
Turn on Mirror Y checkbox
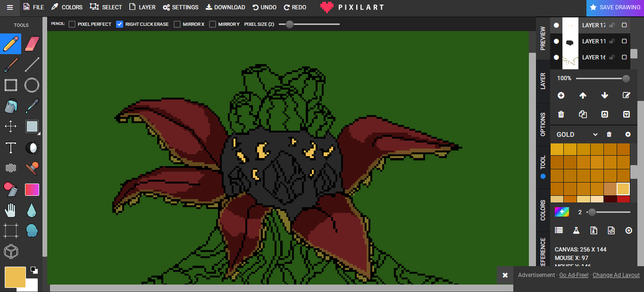click(x=212, y=24)
